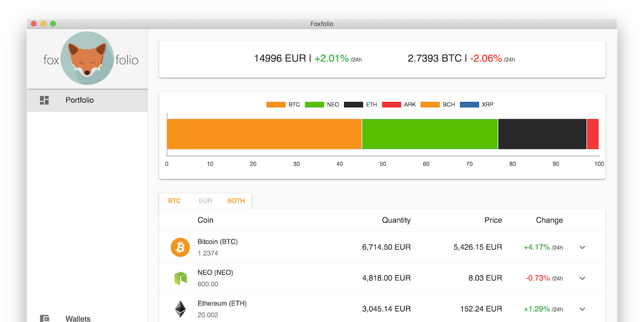The image size is (644, 322).
Task: Click the Portfolio dashboard icon
Action: coord(44,100)
